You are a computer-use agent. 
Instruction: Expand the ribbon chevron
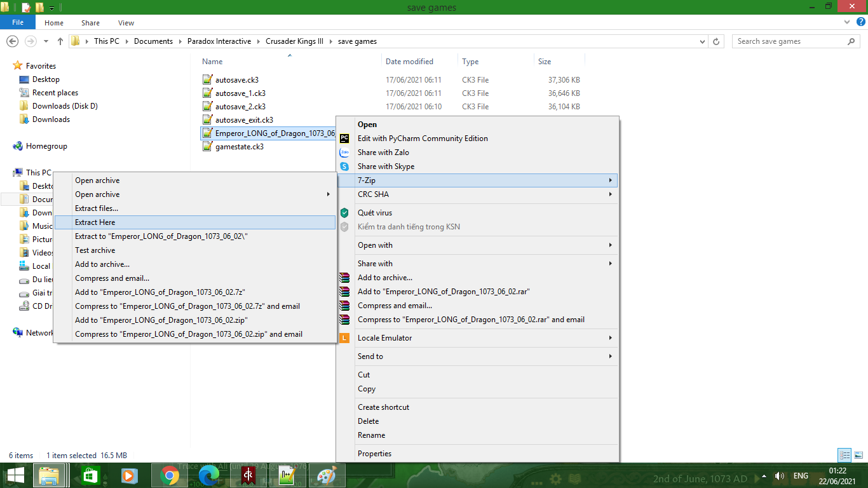(846, 22)
